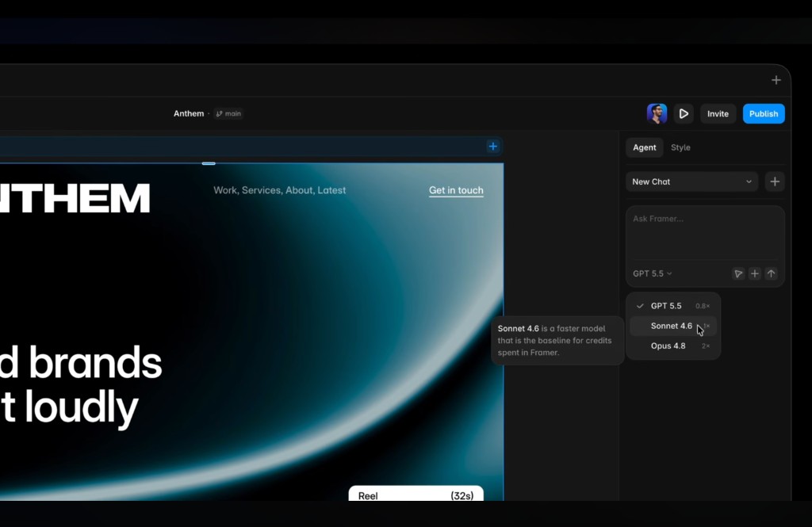Click the up-arrow send icon
Screen dimensions: 812x527
coord(771,273)
